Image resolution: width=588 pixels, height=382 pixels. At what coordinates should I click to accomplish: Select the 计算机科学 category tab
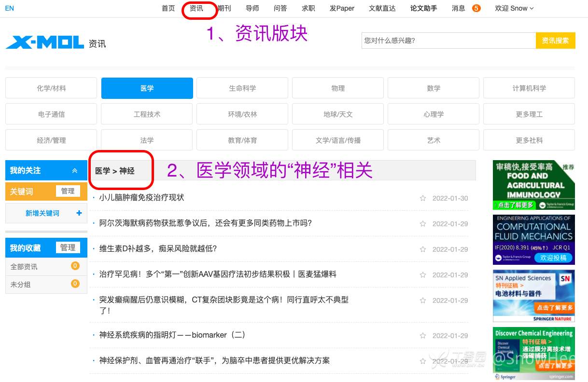(529, 88)
